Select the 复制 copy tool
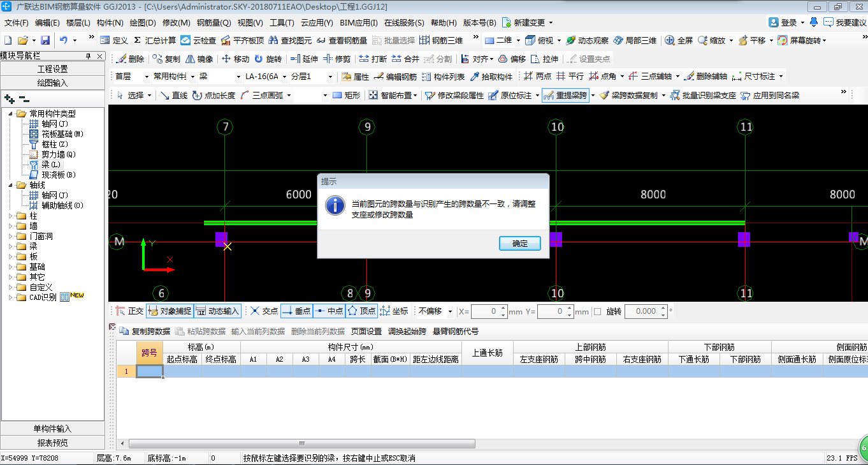 [166, 59]
